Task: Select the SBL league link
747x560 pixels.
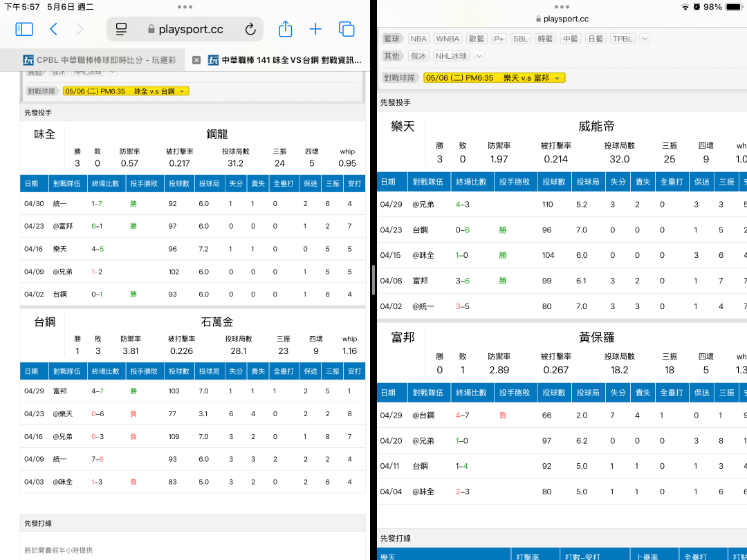Action: [x=520, y=39]
